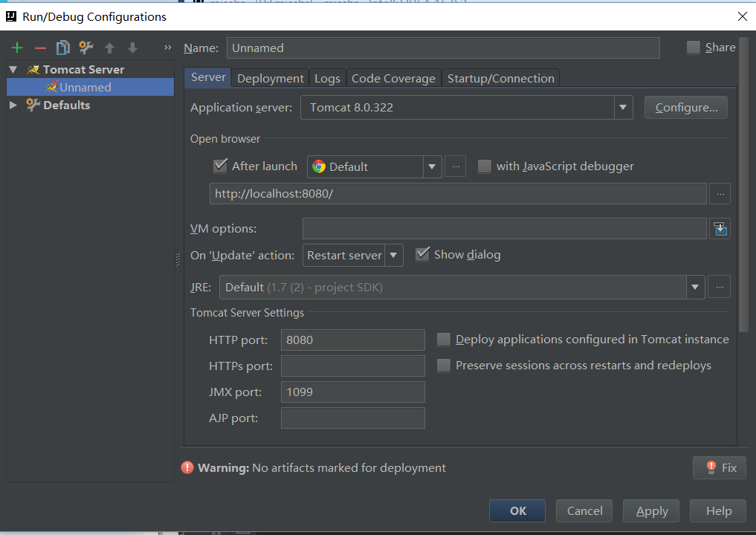This screenshot has width=756, height=535.
Task: Uncheck the Show dialog checkbox
Action: coord(422,254)
